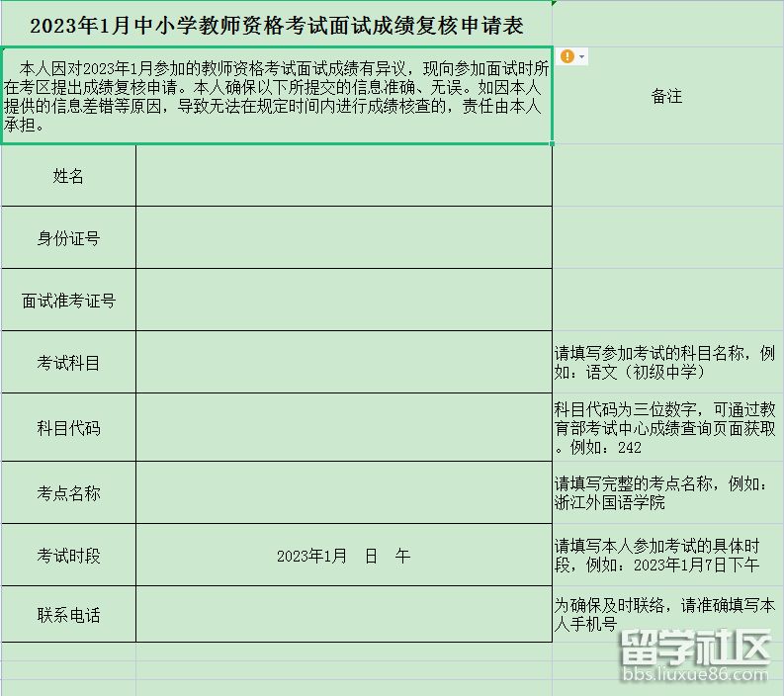Click the 留学社区 watermark logo
Image resolution: width=784 pixels, height=696 pixels.
tap(693, 649)
